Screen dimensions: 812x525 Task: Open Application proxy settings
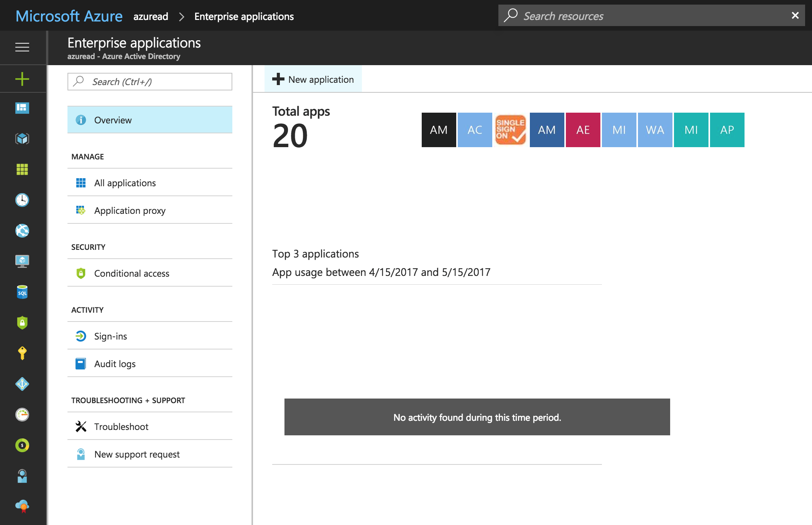coord(150,210)
